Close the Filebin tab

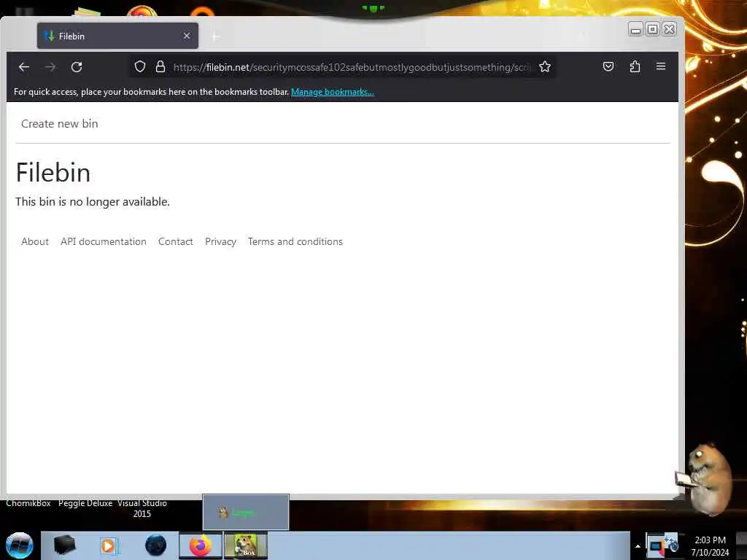tap(187, 36)
